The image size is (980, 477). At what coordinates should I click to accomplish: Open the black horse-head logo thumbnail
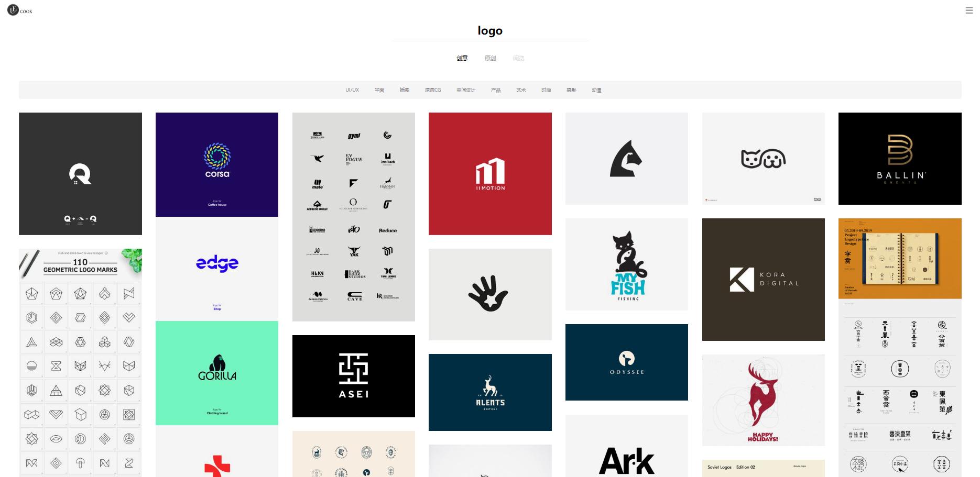(627, 159)
